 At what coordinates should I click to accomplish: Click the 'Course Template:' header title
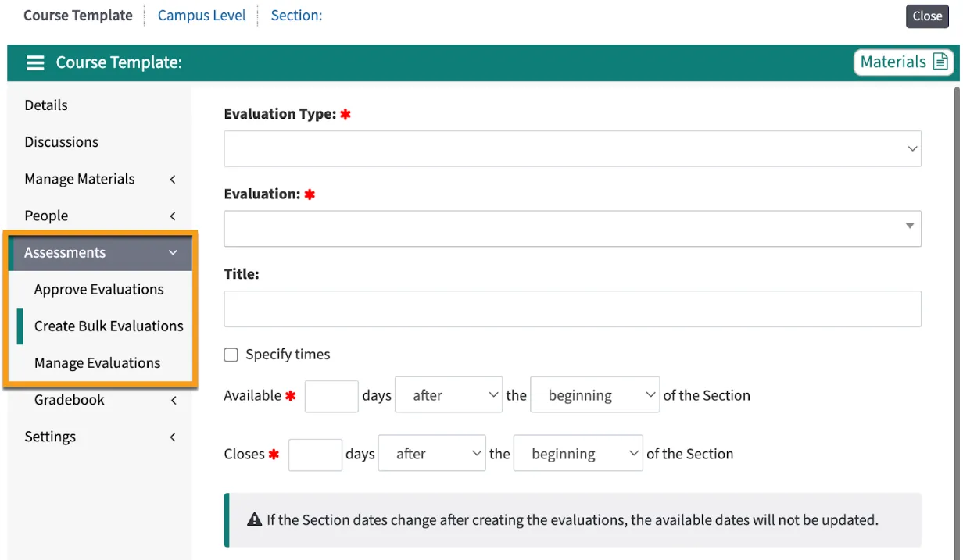coord(119,62)
